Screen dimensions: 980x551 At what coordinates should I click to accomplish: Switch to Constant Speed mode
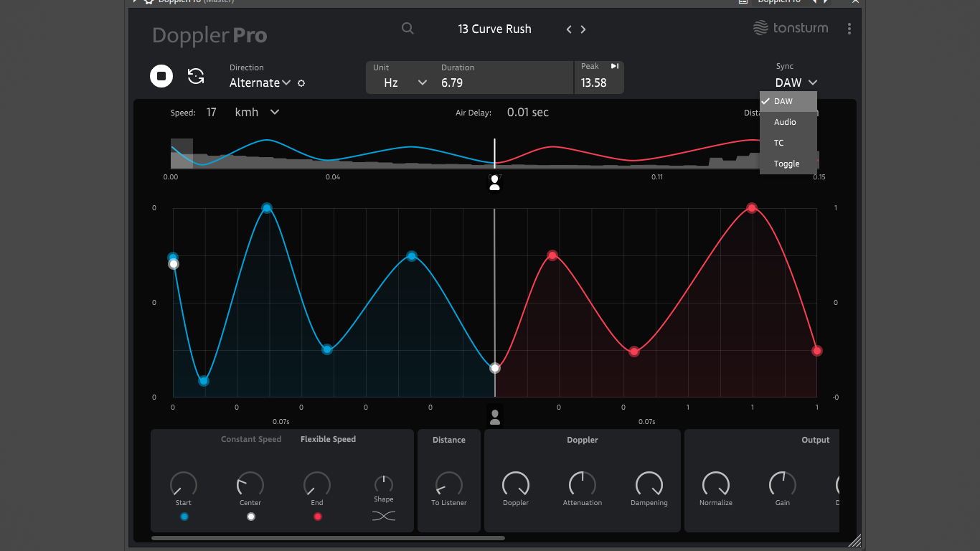coord(251,439)
